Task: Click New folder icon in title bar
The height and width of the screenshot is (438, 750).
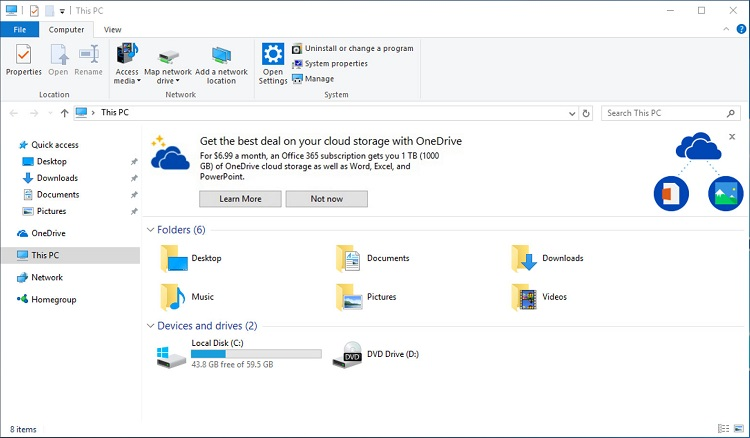Action: click(49, 11)
